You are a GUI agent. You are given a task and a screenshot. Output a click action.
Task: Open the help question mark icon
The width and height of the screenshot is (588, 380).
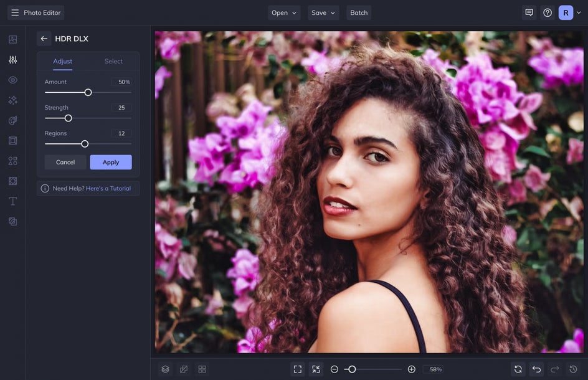click(548, 12)
